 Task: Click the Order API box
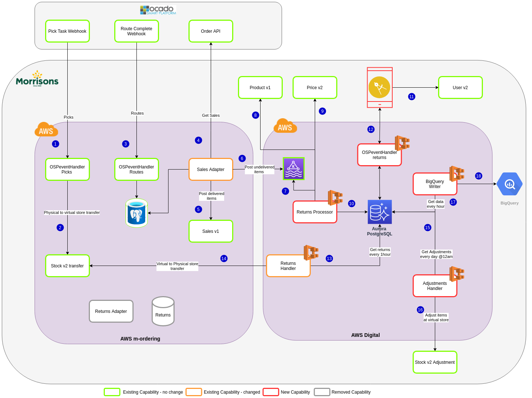[211, 31]
